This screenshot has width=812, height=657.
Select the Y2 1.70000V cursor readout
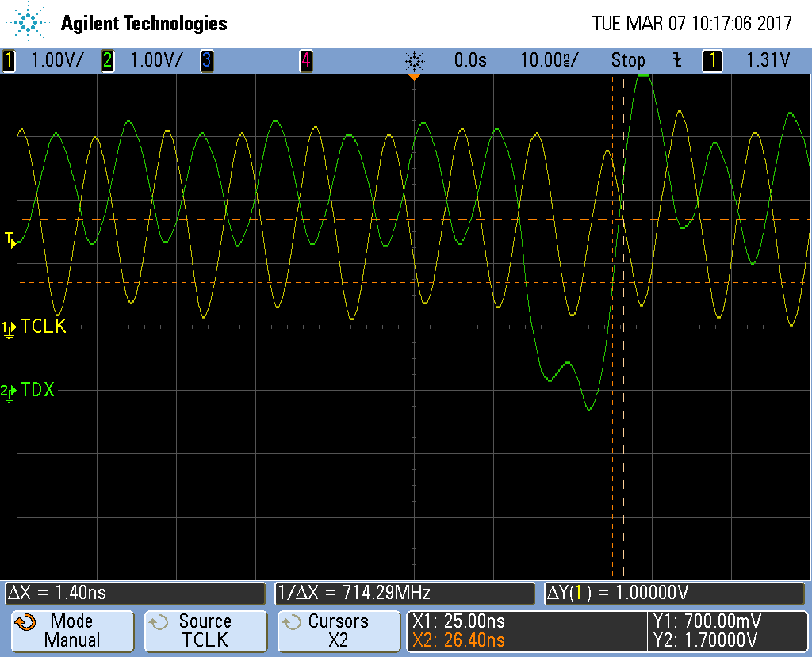coord(704,640)
